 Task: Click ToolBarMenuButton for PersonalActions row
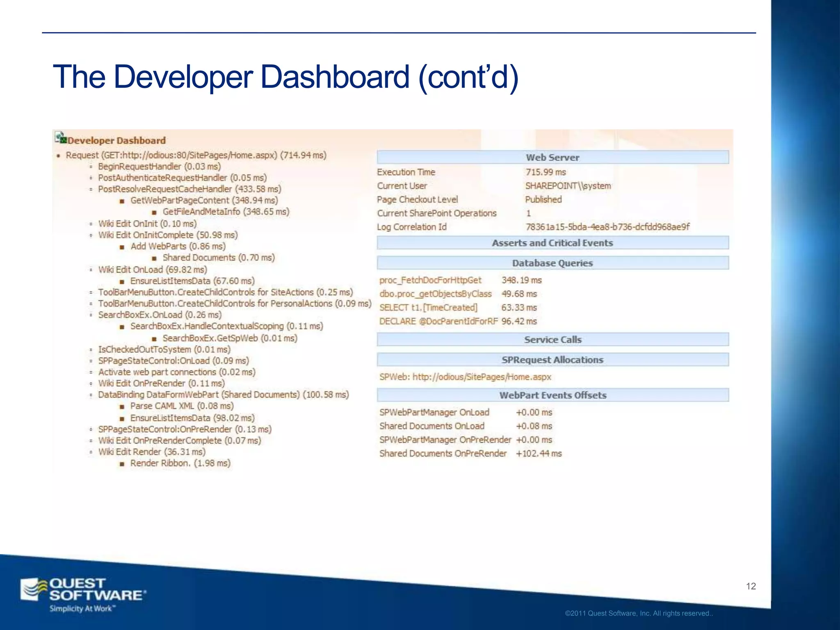235,304
